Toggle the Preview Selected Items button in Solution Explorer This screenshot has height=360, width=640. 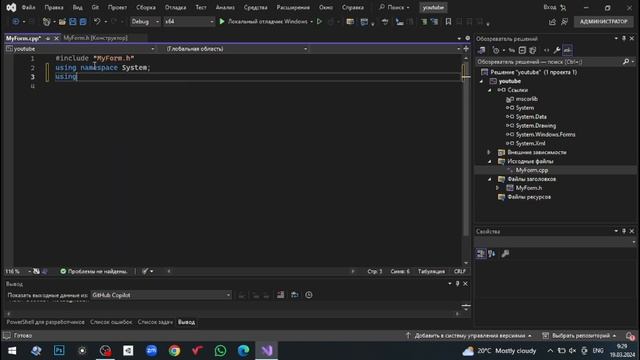tap(567, 50)
